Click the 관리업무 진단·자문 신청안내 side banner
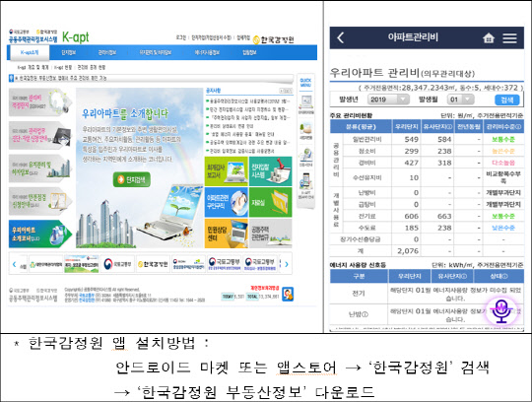Image resolution: width=532 pixels, height=402 pixels. [40, 135]
